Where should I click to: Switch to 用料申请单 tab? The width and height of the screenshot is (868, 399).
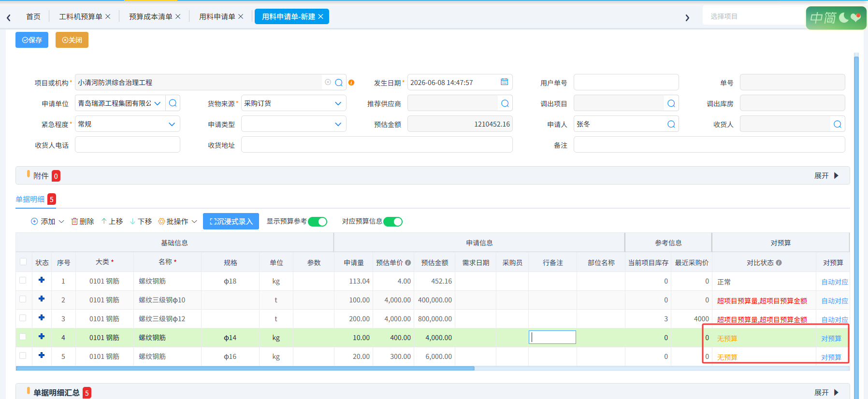(x=217, y=16)
